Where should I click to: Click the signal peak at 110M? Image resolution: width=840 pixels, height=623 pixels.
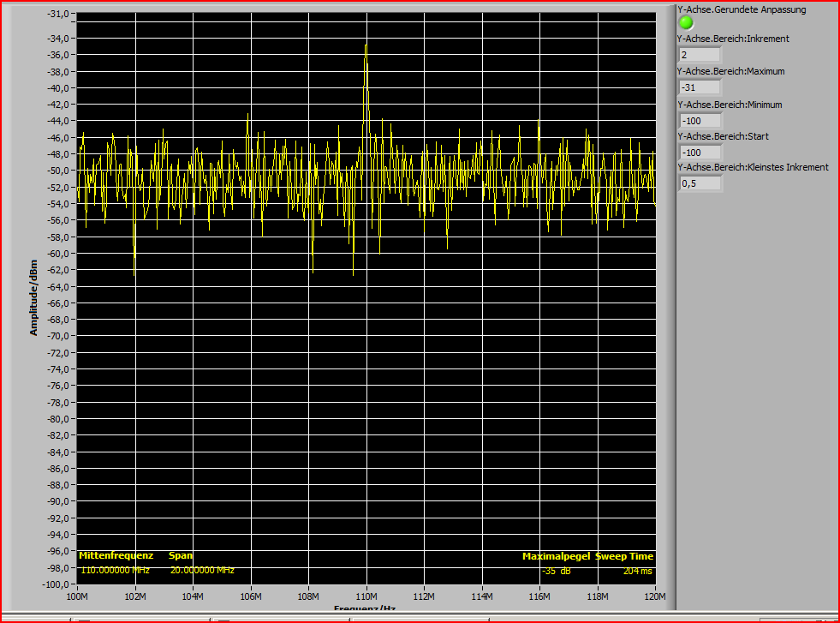[x=366, y=47]
